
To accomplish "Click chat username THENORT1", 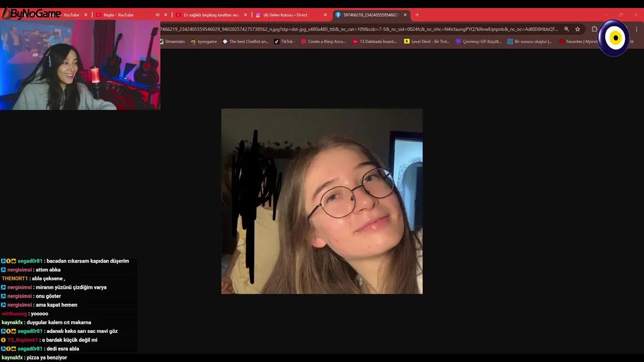I will 15,279.
